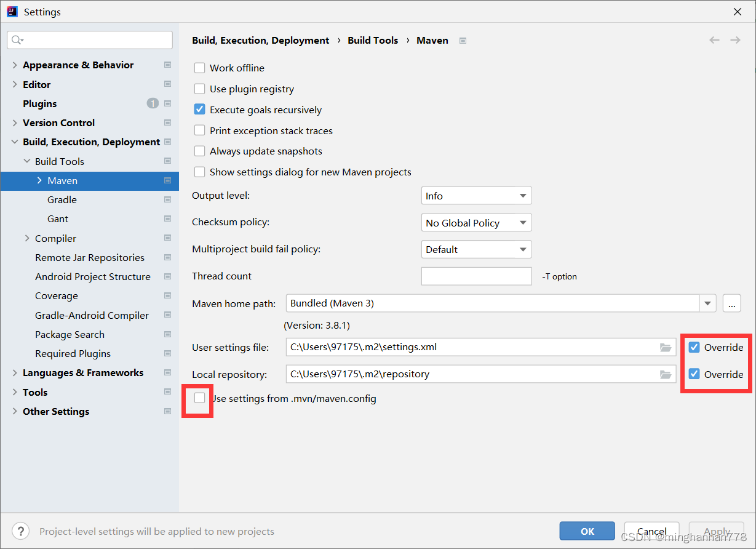Viewport: 756px width, 549px height.
Task: Click the settings search field
Action: (90, 40)
